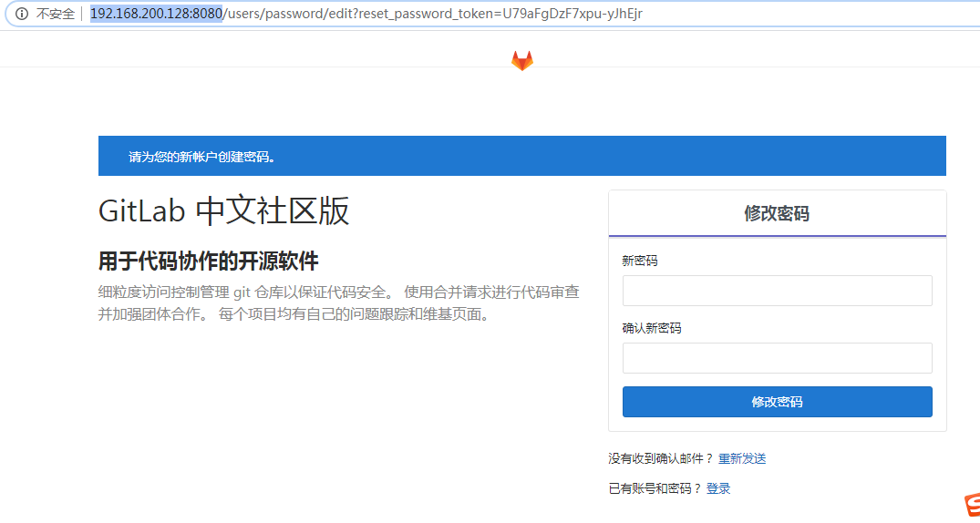This screenshot has width=980, height=523.
Task: Click the 请为您的新帐户创建密码 notice banner
Action: (x=521, y=156)
